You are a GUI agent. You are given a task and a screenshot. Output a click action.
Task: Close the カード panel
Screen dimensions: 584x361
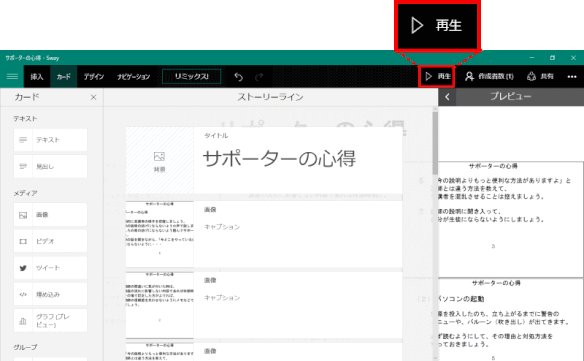(93, 97)
